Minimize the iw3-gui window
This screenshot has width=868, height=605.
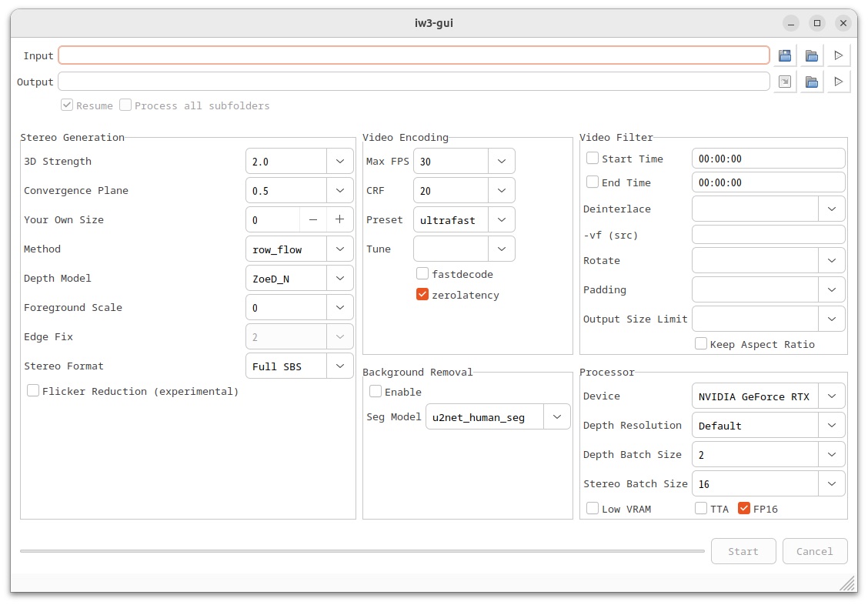pyautogui.click(x=791, y=23)
